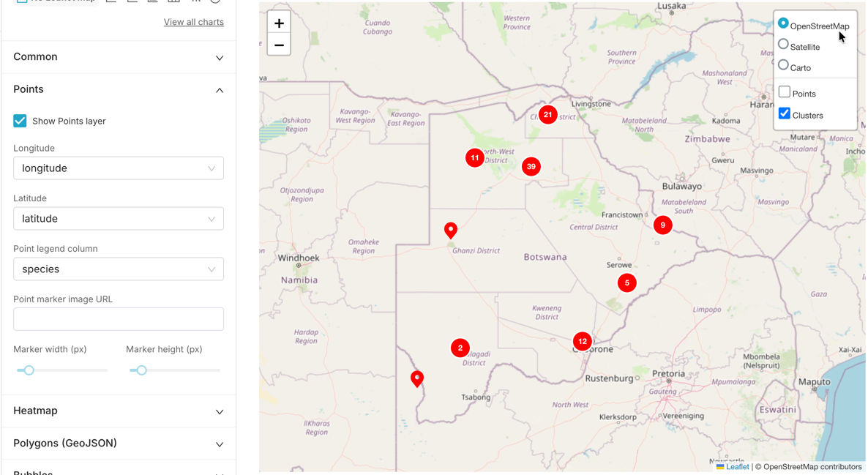
Task: Select pin marker near Ghanzi District
Action: [451, 231]
